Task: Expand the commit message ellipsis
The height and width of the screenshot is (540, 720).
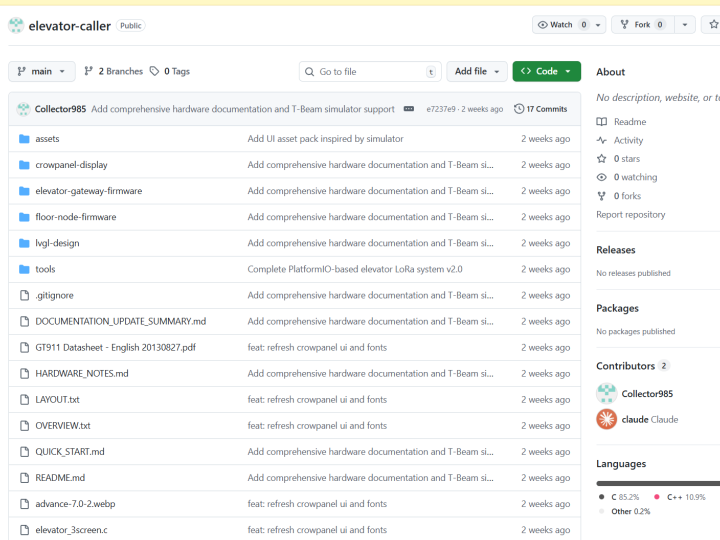Action: pos(409,109)
